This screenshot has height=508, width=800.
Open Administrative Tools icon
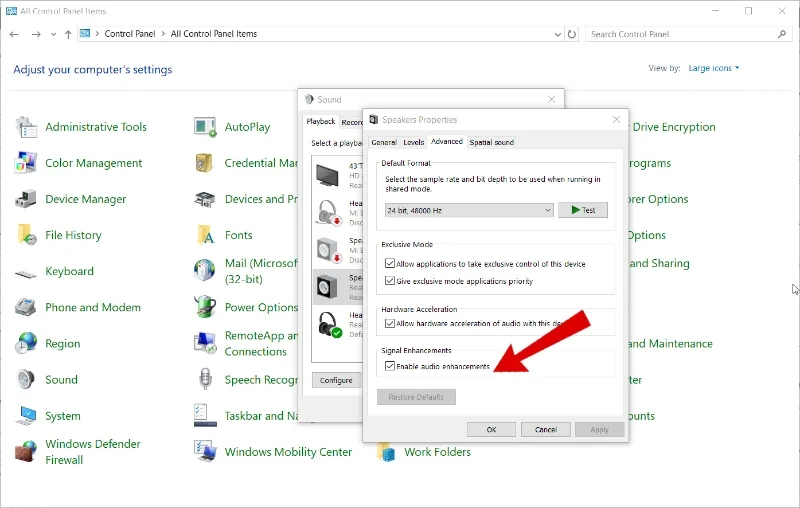26,127
